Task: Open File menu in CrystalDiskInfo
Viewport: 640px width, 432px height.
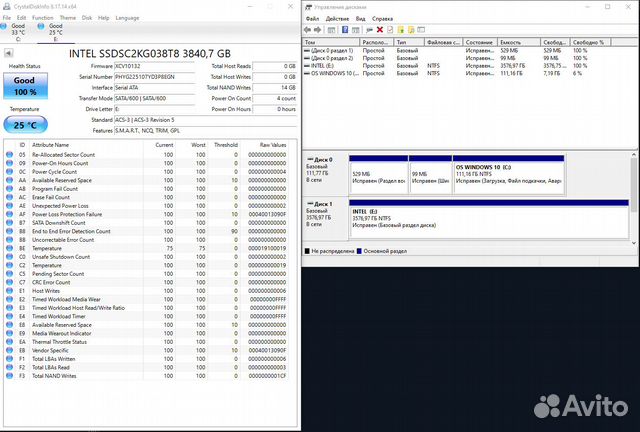Action: pyautogui.click(x=7, y=18)
